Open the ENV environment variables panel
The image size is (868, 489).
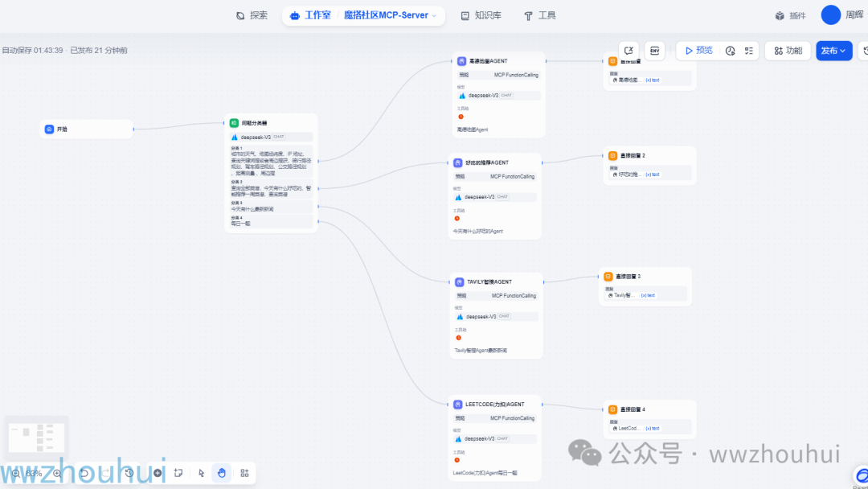tap(654, 51)
